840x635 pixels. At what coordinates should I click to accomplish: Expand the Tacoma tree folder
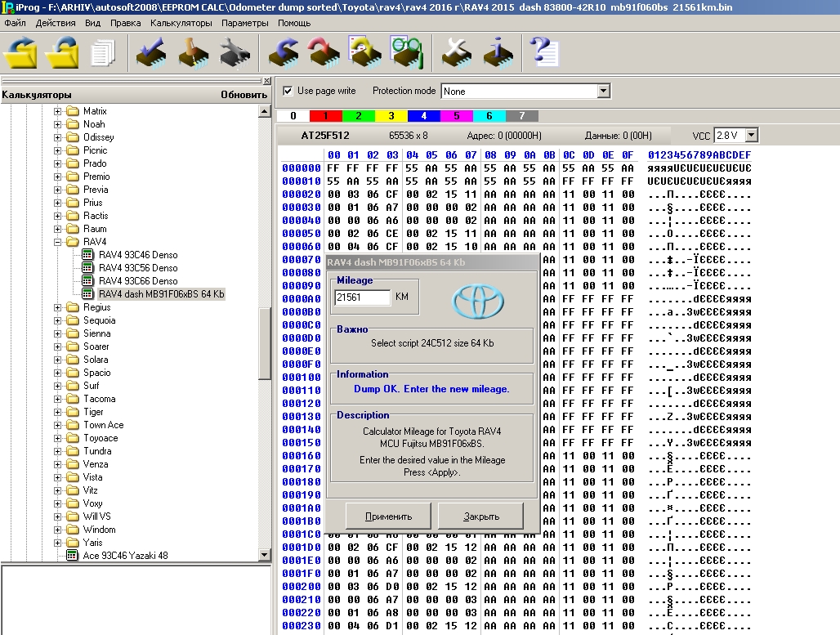point(57,399)
